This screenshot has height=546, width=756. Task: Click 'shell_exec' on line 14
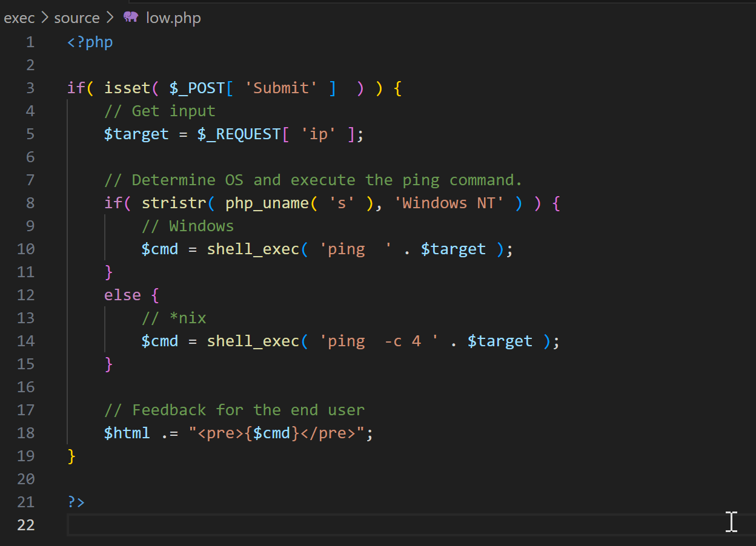[253, 341]
